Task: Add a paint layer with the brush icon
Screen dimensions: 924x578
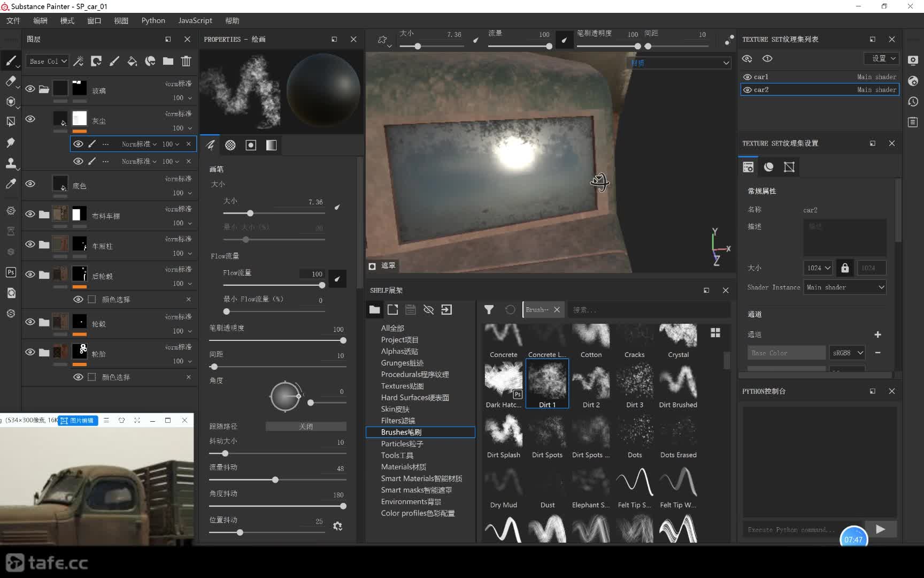Action: 114,61
